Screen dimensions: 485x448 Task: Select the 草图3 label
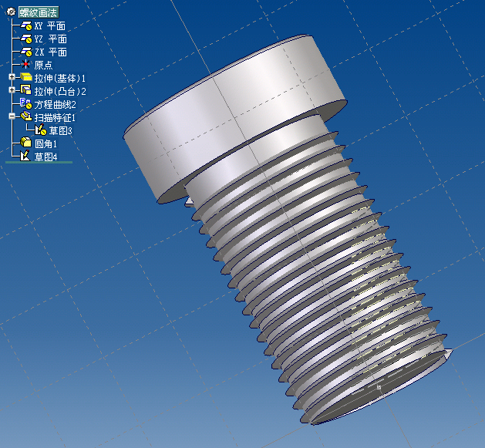tap(61, 130)
